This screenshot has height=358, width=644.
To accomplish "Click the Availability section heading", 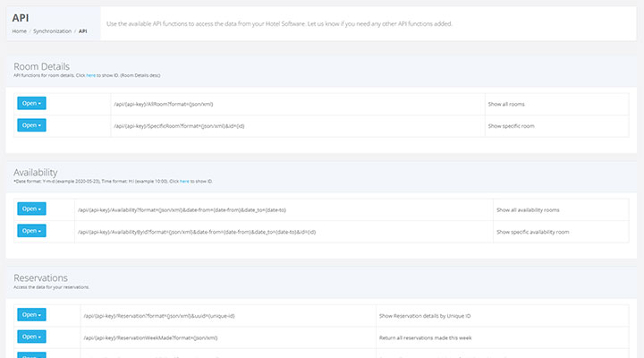I will click(x=35, y=172).
